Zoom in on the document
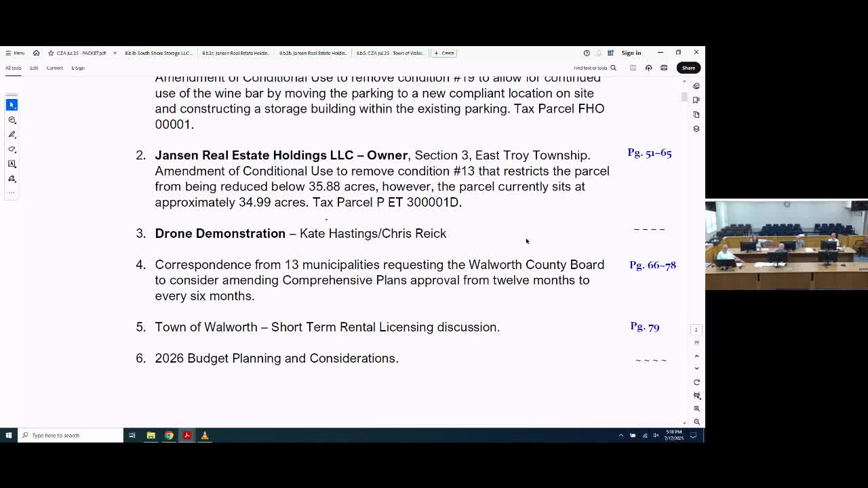This screenshot has height=488, width=868. [696, 409]
